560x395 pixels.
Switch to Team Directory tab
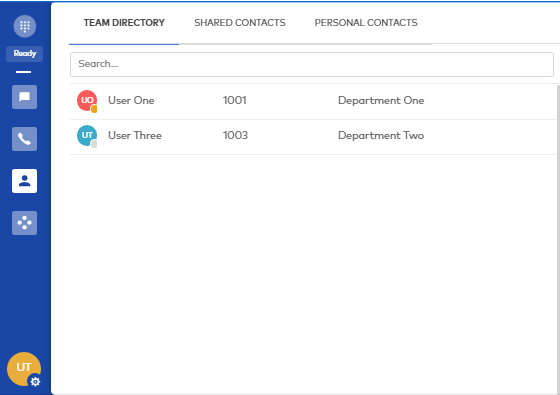pos(124,23)
